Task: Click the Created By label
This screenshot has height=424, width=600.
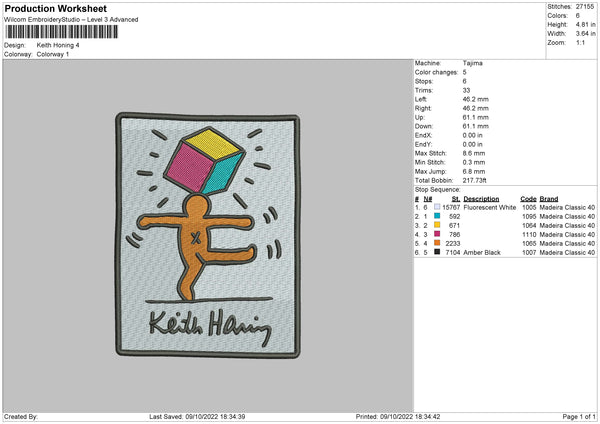Action: pos(21,417)
